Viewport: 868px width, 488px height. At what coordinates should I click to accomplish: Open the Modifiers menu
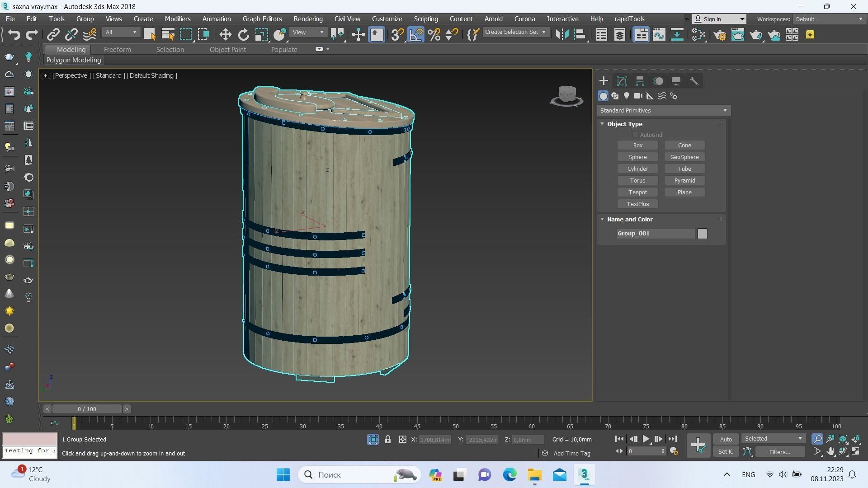tap(178, 19)
